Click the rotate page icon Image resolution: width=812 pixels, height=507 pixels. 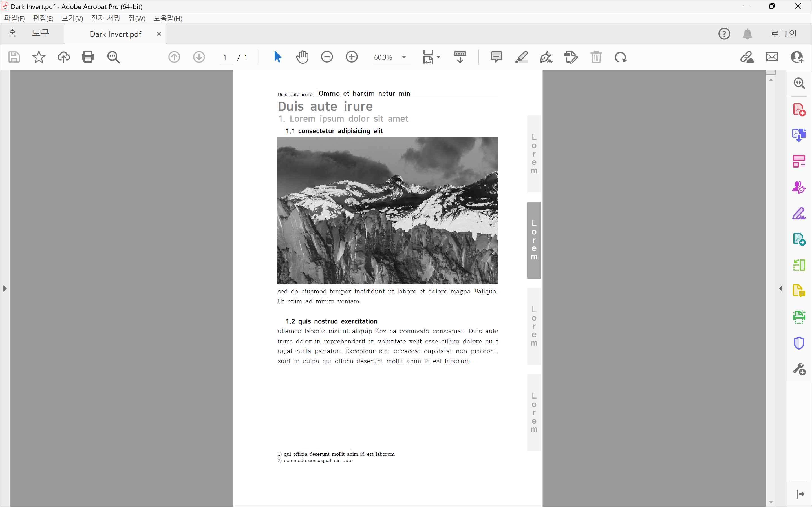pos(620,57)
